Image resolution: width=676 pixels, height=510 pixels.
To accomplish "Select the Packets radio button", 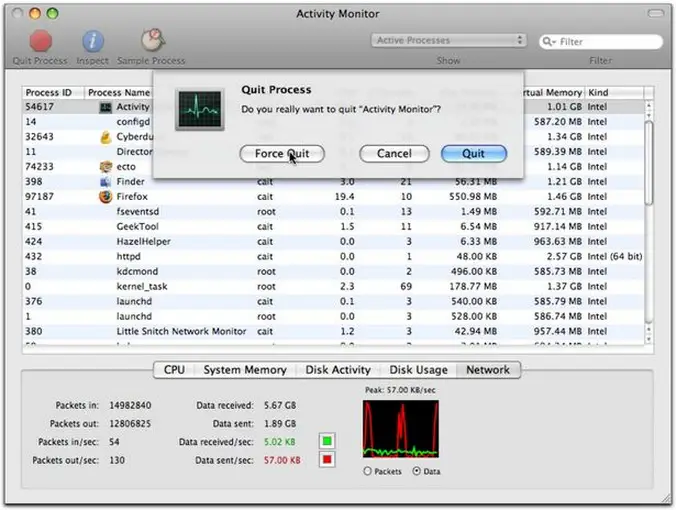I will (367, 471).
